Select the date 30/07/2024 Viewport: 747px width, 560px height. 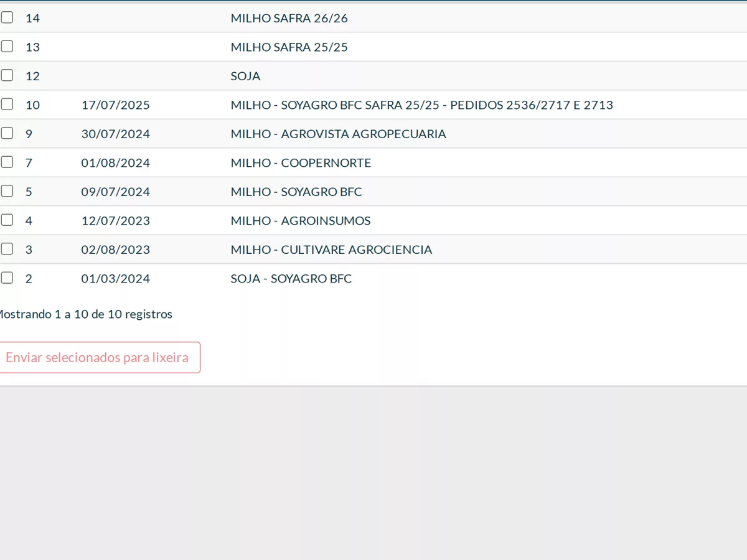[x=116, y=134]
